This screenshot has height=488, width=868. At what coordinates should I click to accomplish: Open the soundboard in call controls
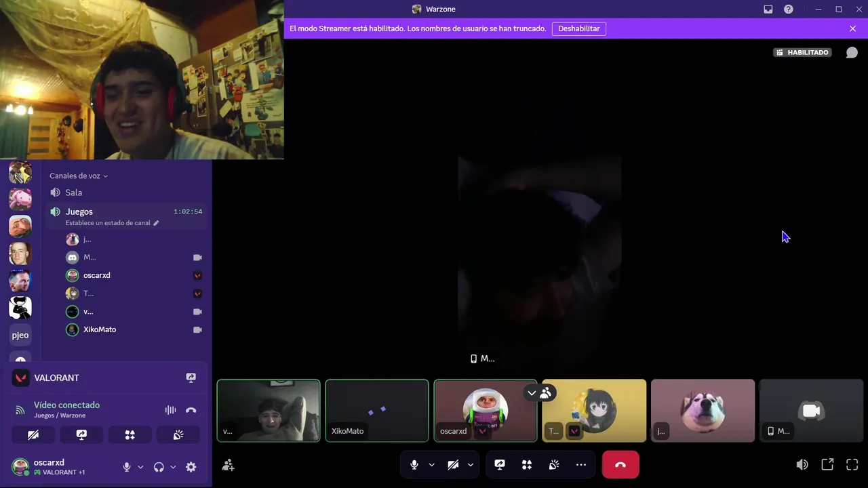click(554, 465)
